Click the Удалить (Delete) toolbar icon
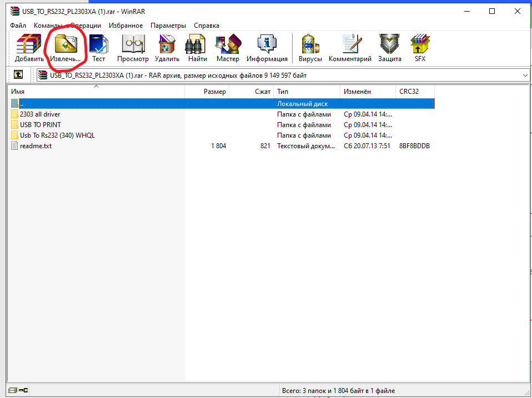The height and width of the screenshot is (398, 532). click(167, 44)
